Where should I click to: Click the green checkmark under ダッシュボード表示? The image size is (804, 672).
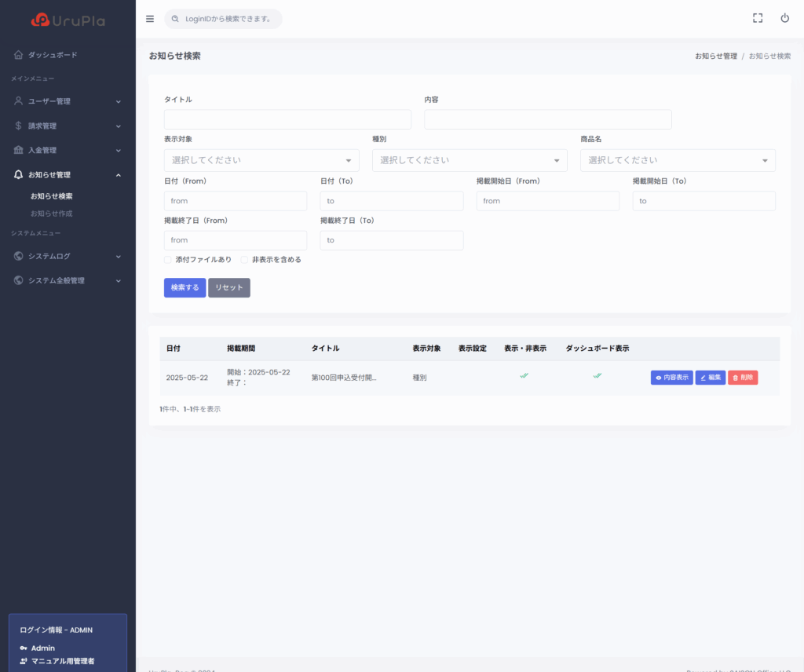click(x=597, y=376)
